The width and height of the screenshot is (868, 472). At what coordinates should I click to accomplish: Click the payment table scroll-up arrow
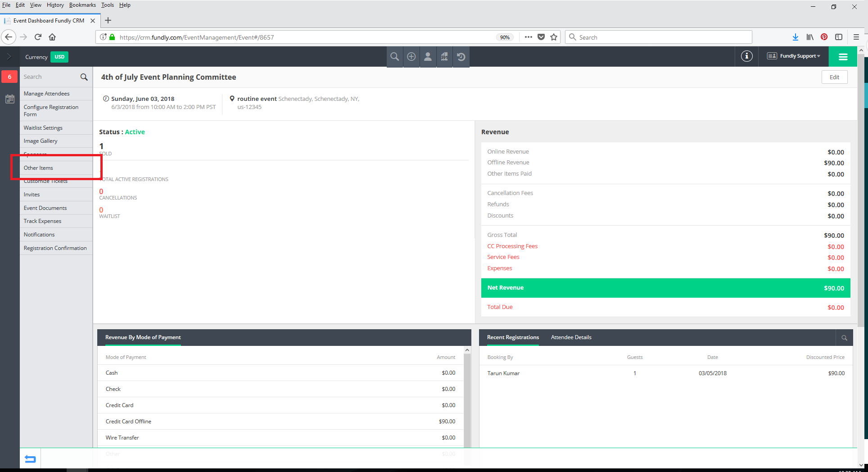coord(467,350)
